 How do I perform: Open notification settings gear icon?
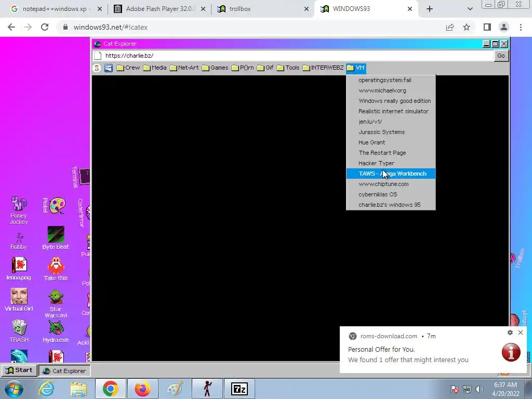(510, 332)
